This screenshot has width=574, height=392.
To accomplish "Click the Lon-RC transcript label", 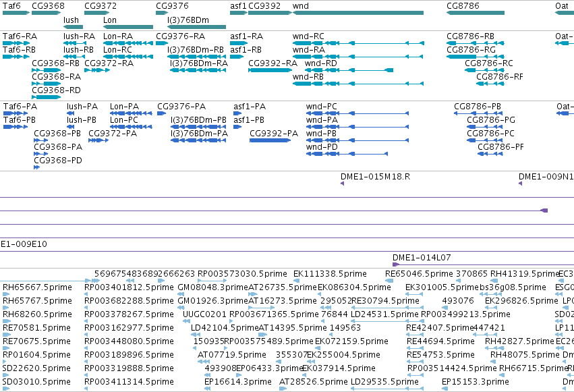I will tap(117, 50).
